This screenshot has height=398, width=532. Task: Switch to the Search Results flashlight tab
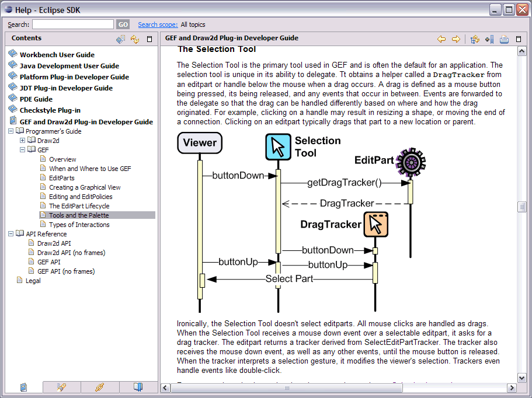(x=62, y=387)
